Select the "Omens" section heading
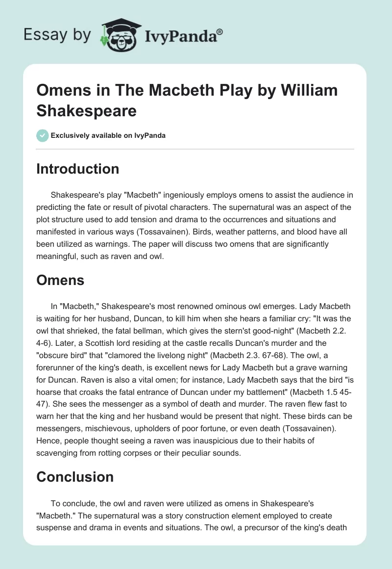This screenshot has height=569, width=392. (x=60, y=280)
